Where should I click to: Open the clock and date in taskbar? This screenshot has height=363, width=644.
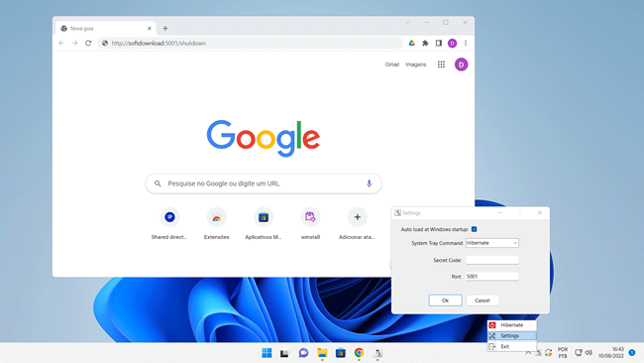coord(611,353)
